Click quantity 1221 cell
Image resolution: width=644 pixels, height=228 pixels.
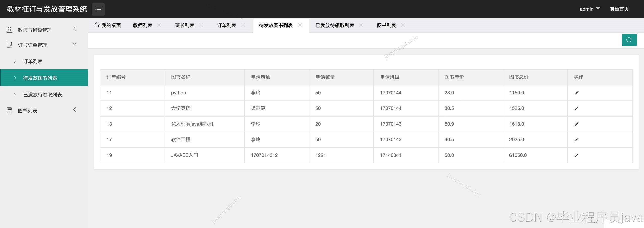click(341, 155)
